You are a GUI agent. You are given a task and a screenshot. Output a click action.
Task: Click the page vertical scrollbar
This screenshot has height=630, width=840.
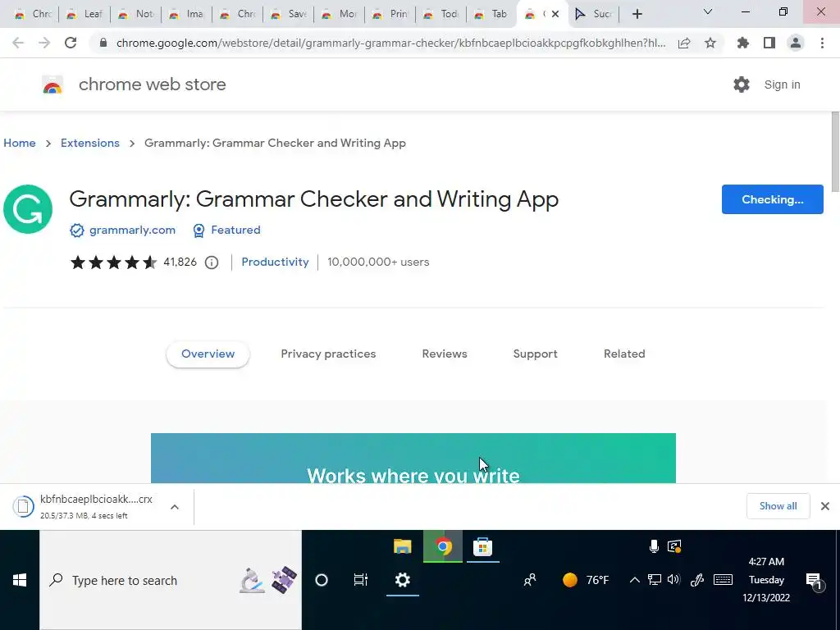tap(835, 152)
